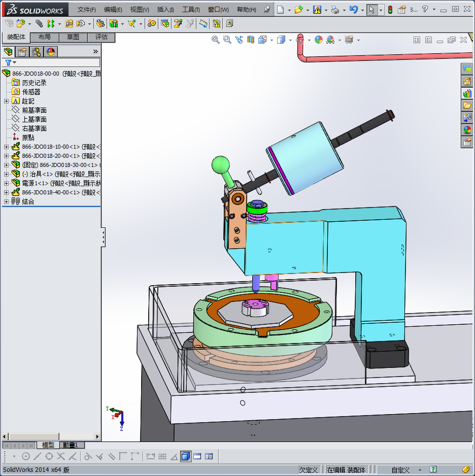475x476 pixels.
Task: Open the 工具(T) menu
Action: point(191,10)
